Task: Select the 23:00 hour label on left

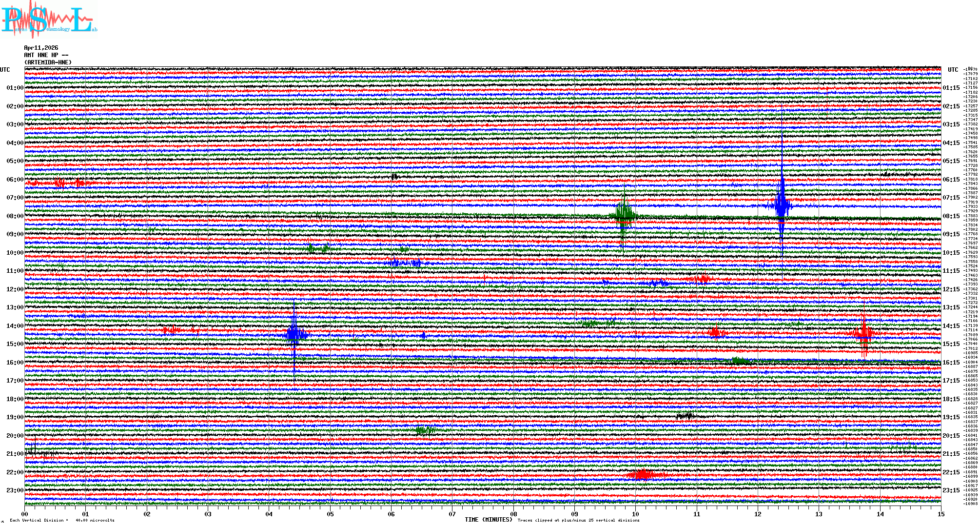Action: pyautogui.click(x=15, y=490)
